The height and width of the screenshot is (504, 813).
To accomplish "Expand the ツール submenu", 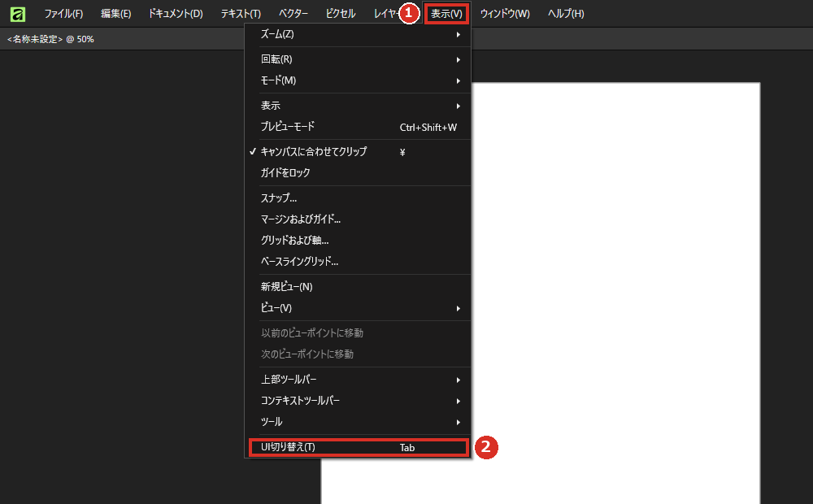I will [x=358, y=422].
